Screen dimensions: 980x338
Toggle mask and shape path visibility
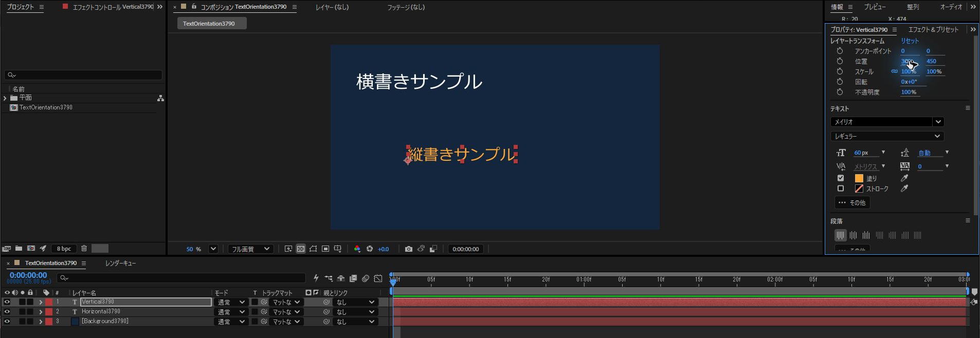pos(313,249)
